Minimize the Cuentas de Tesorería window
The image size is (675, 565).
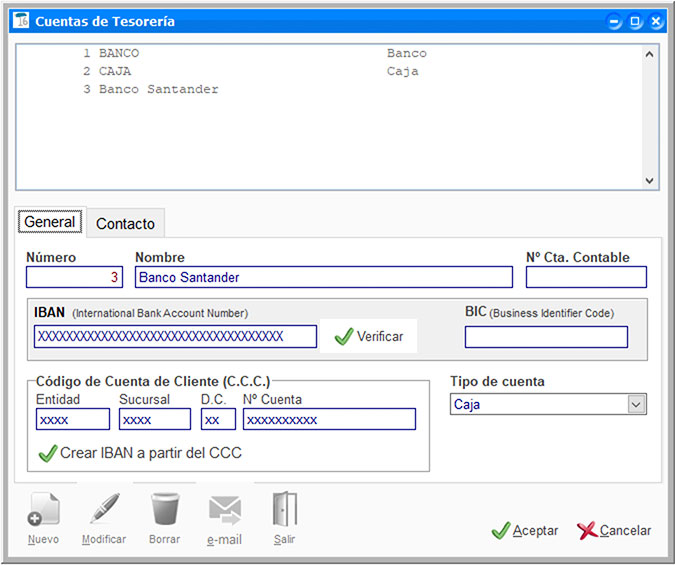pos(614,21)
